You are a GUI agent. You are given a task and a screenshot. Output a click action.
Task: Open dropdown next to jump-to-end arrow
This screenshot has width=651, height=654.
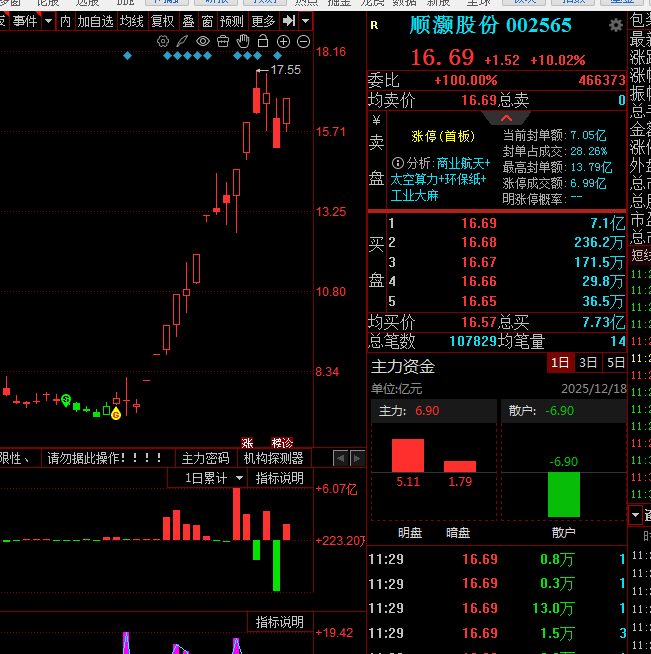pos(306,20)
